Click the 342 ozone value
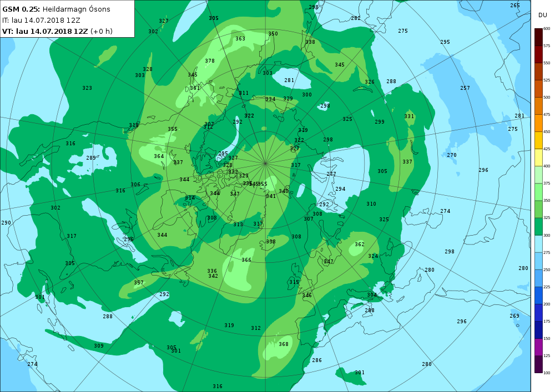555x392 pixels. click(x=213, y=276)
